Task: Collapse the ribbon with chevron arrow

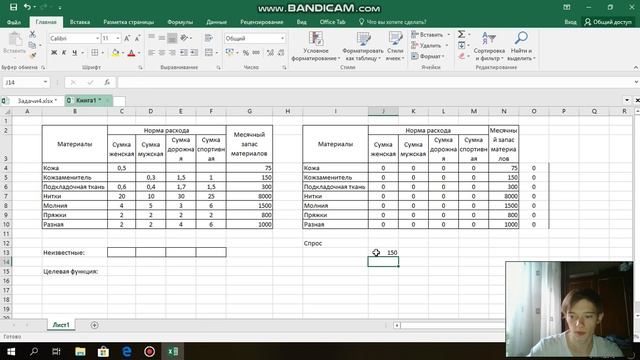Action: tap(636, 67)
